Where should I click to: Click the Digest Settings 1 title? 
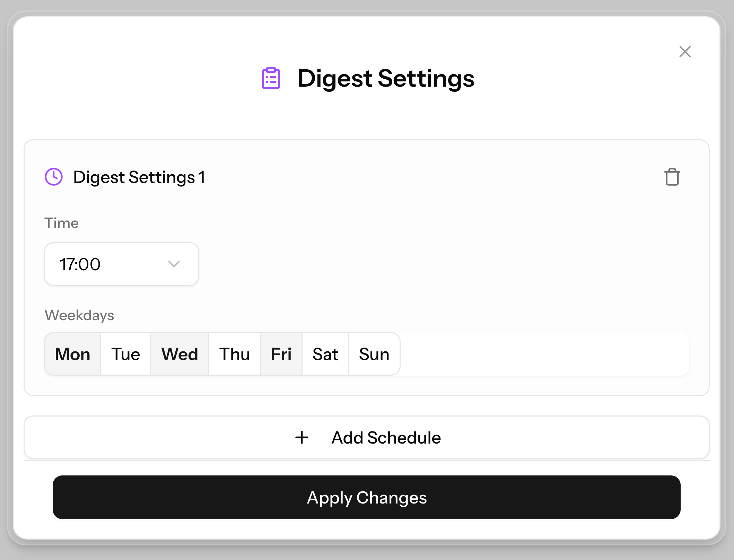139,177
